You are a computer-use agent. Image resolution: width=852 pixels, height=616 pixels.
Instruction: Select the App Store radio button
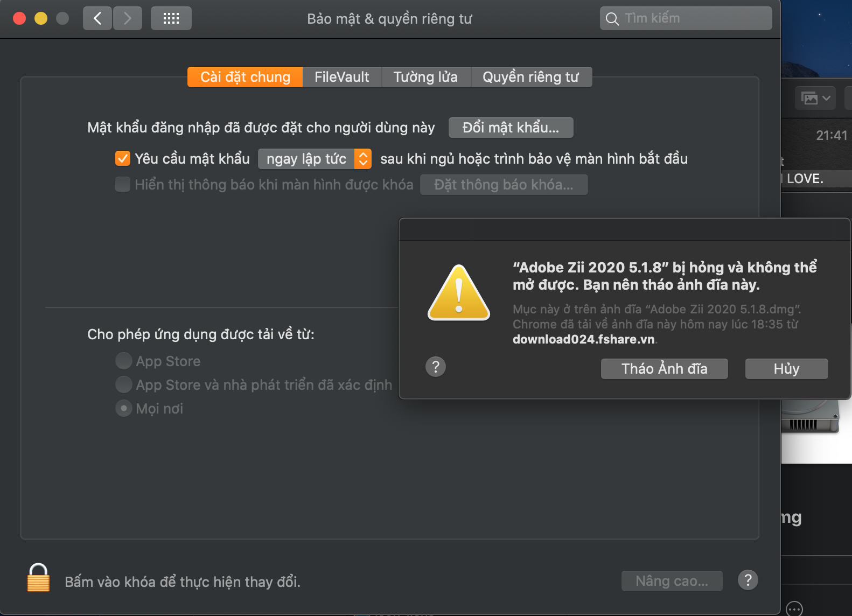[124, 361]
